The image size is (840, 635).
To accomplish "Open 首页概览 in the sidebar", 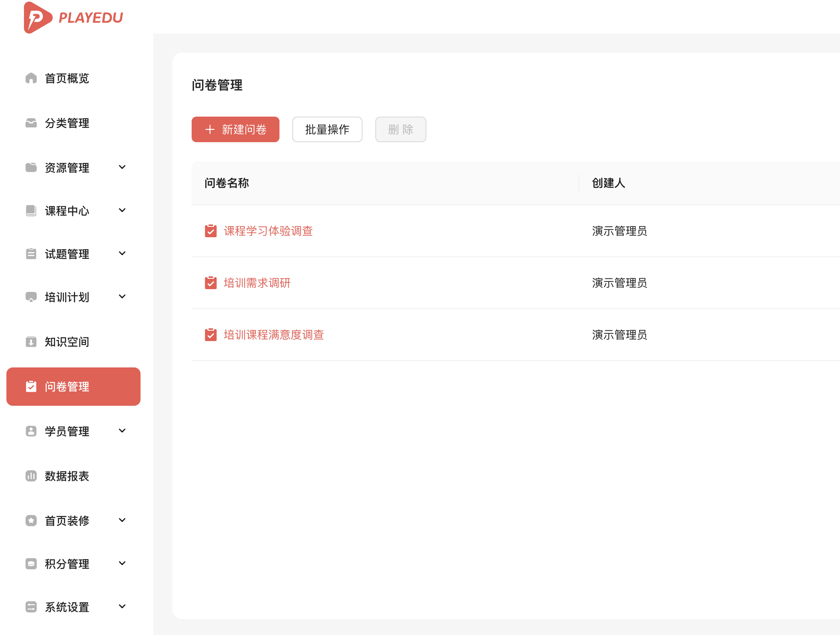I will coord(73,78).
